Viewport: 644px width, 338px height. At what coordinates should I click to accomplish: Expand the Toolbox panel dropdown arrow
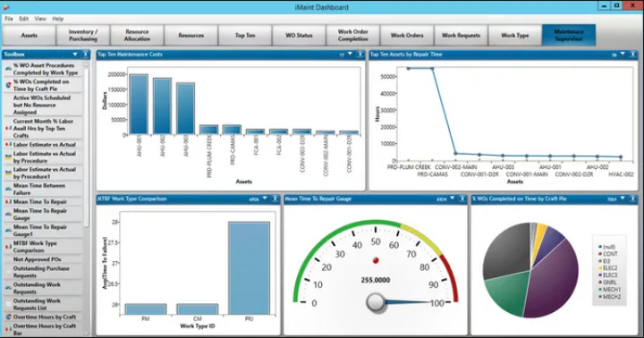[75, 55]
